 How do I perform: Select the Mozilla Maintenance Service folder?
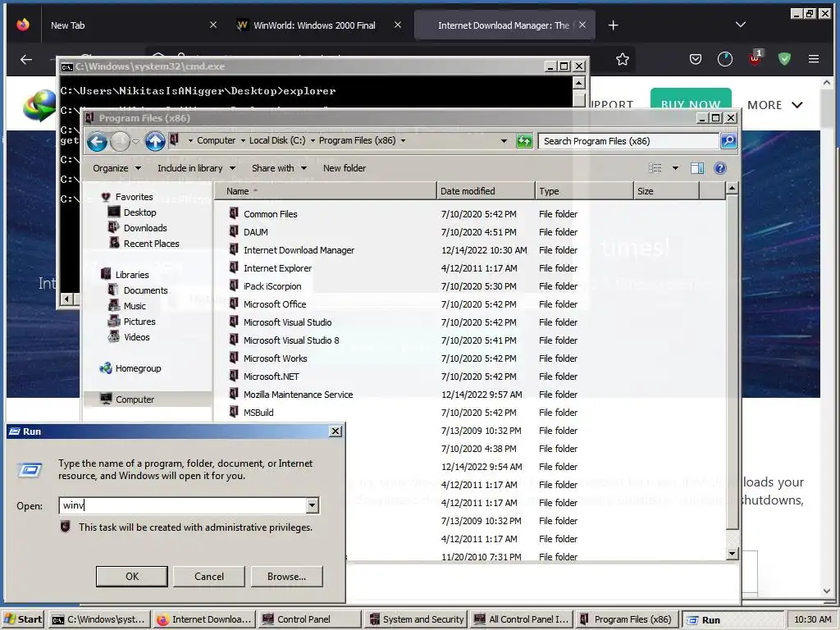point(298,395)
